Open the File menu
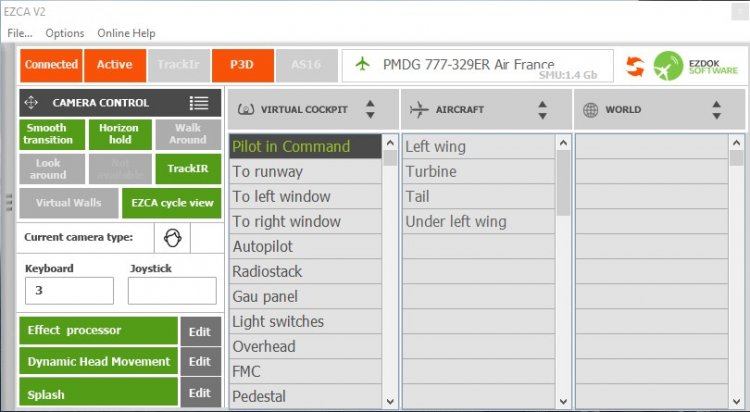Screen dimensions: 750x412 pos(20,33)
